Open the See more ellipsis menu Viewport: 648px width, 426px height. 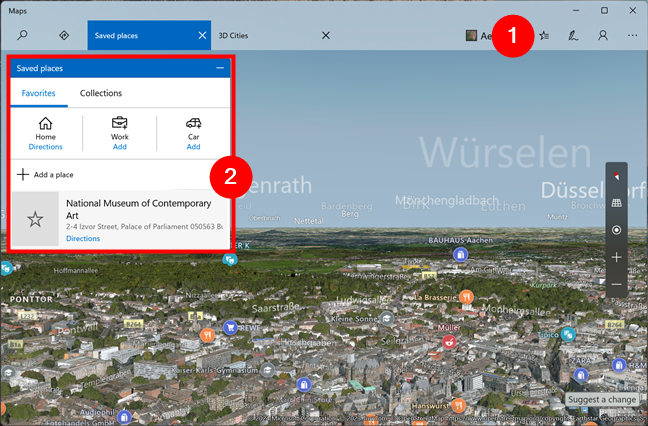click(632, 36)
